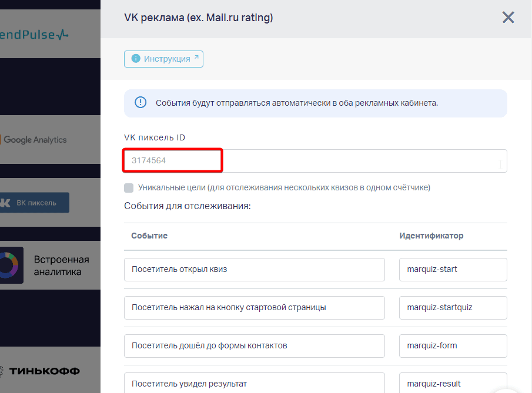The image size is (532, 393).
Task: Click the external-link arrow on Инструкция
Action: [x=196, y=58]
